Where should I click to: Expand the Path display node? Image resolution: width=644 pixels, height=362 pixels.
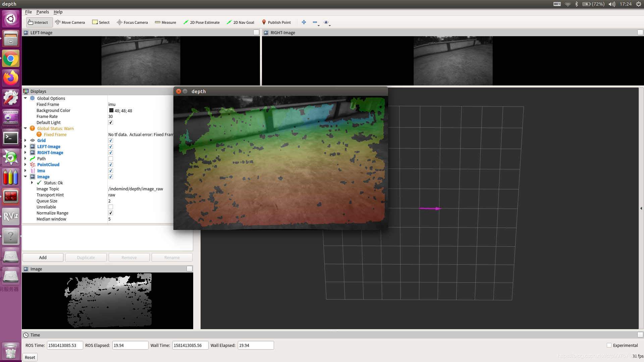(x=25, y=159)
